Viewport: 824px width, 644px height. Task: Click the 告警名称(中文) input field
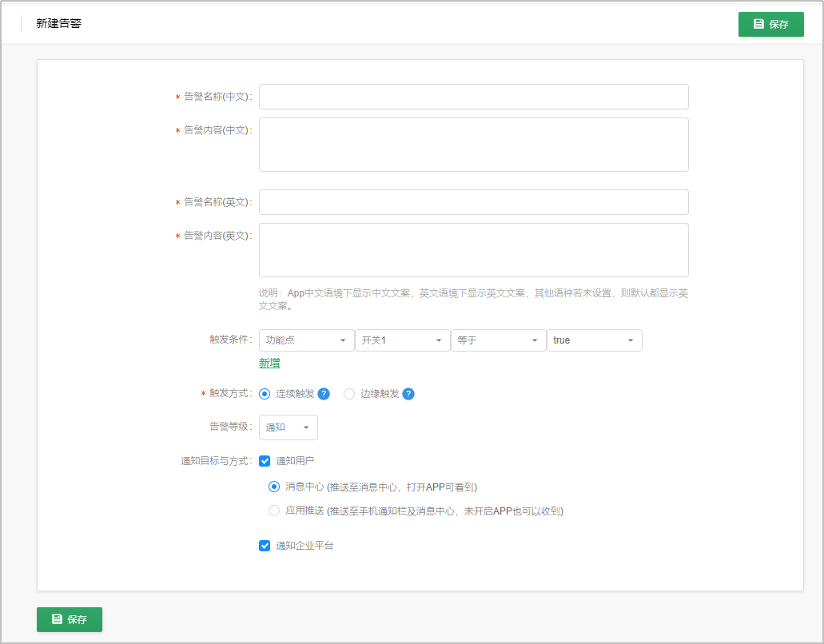(473, 97)
